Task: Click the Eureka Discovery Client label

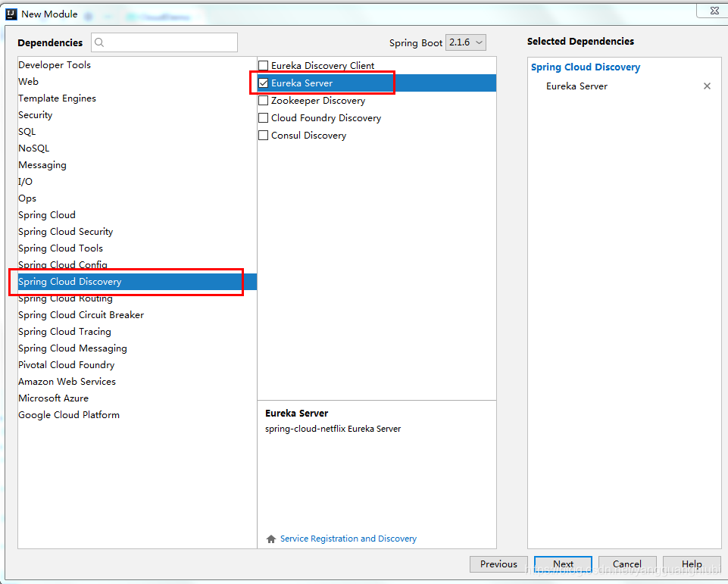Action: click(323, 65)
